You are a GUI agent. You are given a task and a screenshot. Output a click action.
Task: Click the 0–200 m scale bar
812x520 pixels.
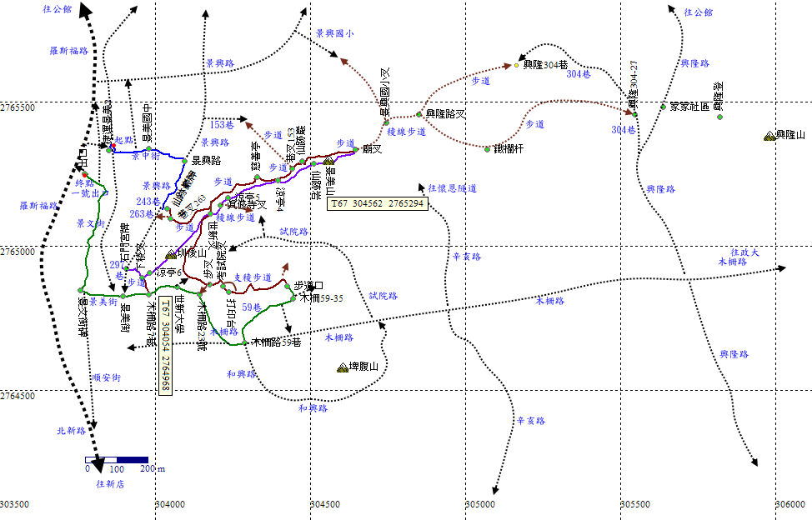coord(117,459)
